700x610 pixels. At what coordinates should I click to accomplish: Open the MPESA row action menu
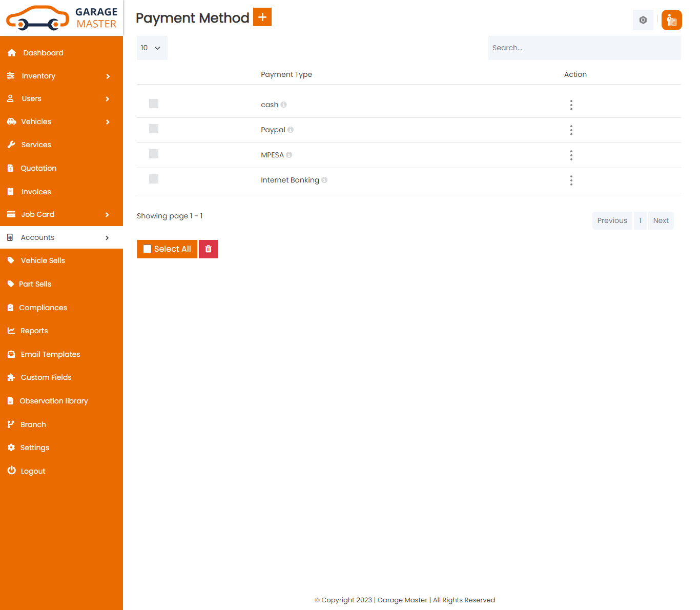[x=571, y=155]
